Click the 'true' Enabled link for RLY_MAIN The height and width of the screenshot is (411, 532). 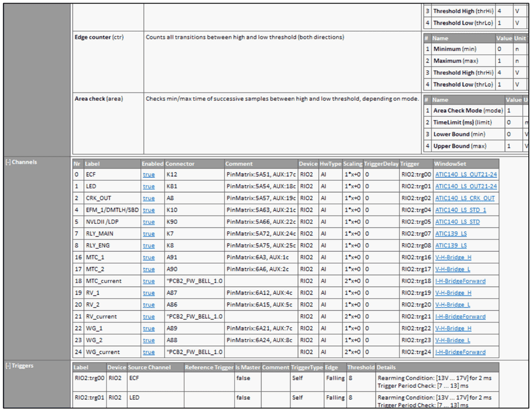(148, 234)
